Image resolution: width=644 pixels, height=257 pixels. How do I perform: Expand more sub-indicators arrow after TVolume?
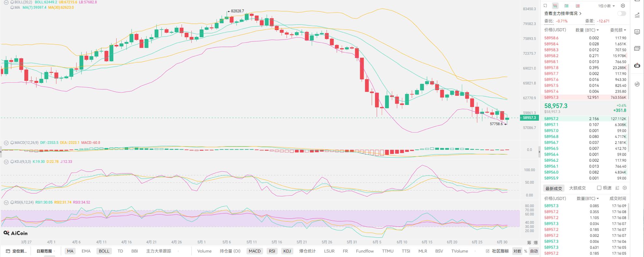(x=475, y=251)
